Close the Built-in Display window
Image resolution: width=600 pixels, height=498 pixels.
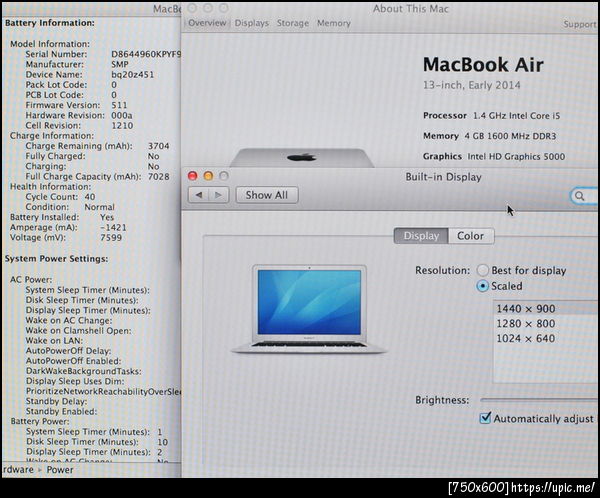click(192, 176)
